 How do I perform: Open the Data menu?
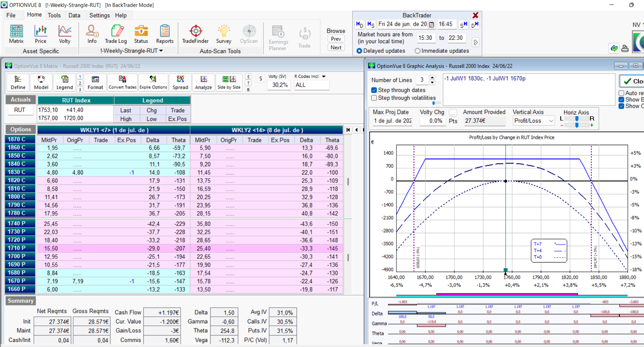pos(74,15)
